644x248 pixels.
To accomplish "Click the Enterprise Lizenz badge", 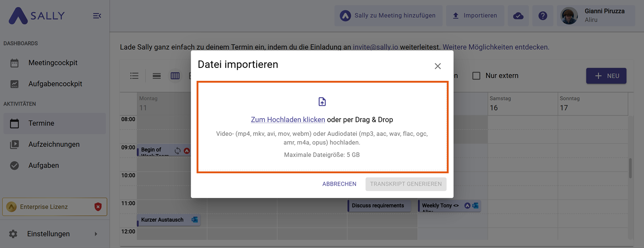I will (55, 207).
